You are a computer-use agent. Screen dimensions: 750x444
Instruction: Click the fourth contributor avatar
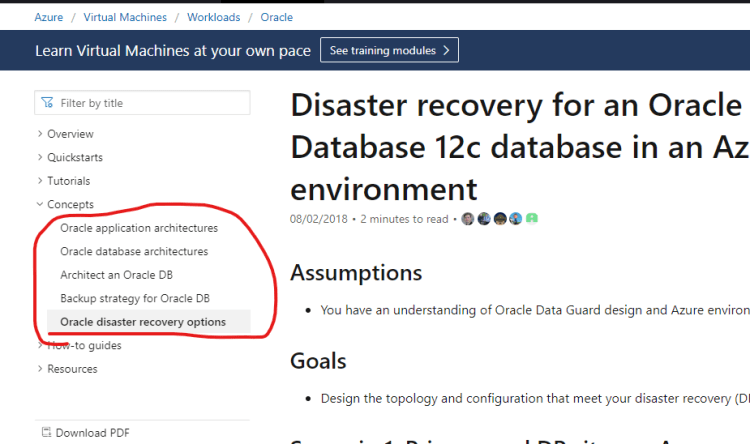pyautogui.click(x=516, y=219)
